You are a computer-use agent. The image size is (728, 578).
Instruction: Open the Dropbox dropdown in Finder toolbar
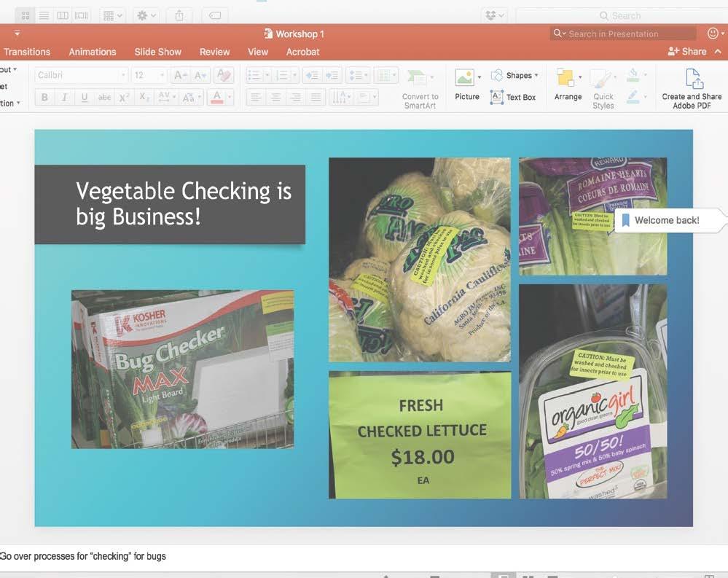(x=495, y=16)
